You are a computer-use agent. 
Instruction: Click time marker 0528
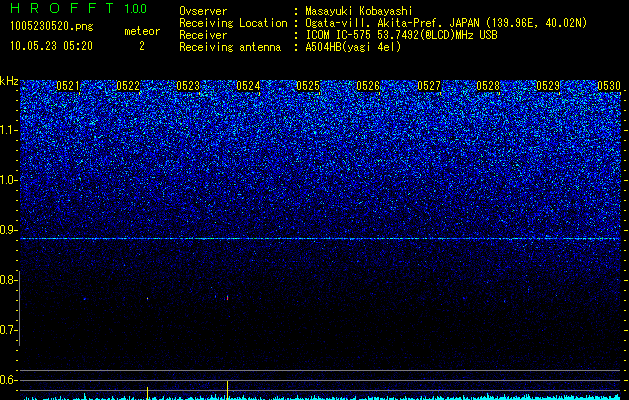click(x=488, y=86)
